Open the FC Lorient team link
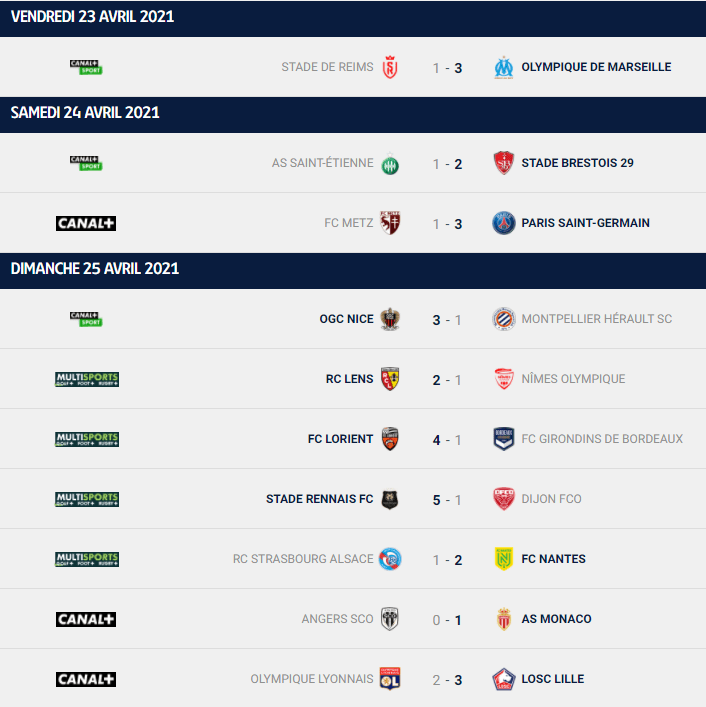Viewport: 706px width, 707px height. pos(340,439)
